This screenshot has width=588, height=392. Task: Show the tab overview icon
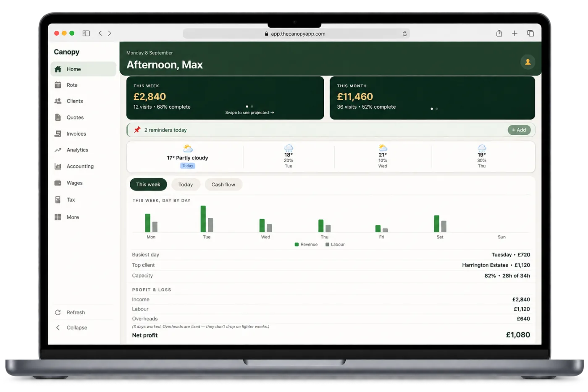click(530, 33)
